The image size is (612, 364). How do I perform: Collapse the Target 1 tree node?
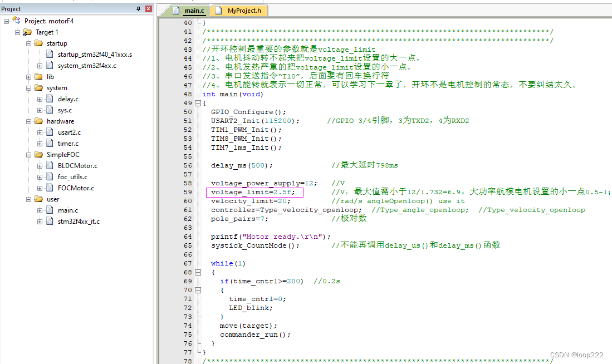click(x=17, y=32)
